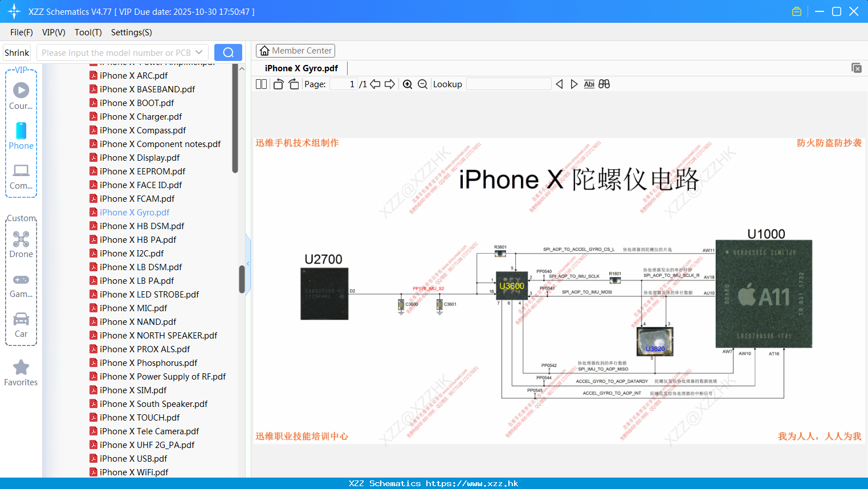
Task: Select the Phone category icon
Action: pyautogui.click(x=21, y=136)
